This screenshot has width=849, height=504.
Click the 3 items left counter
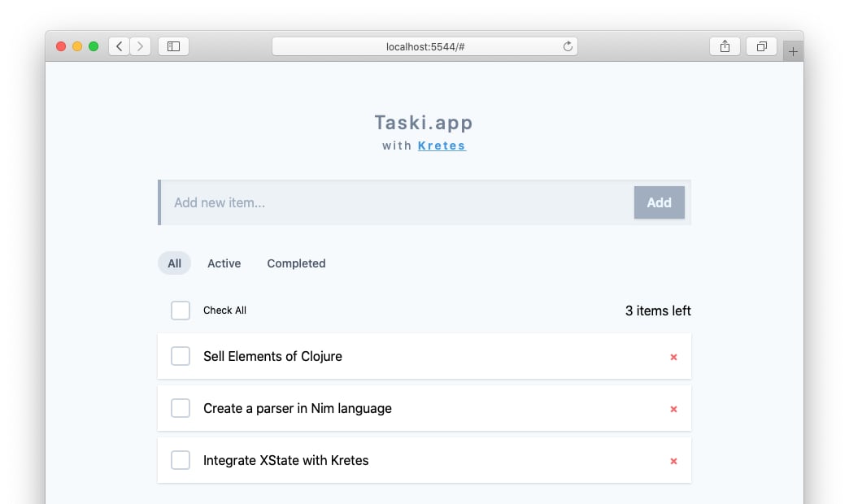tap(658, 311)
